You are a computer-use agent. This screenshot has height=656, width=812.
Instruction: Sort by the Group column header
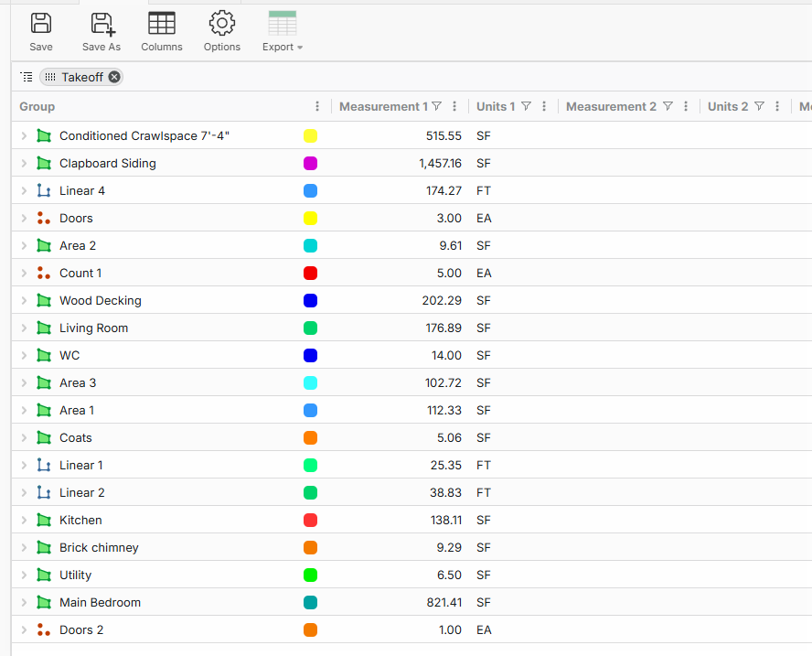pyautogui.click(x=37, y=107)
